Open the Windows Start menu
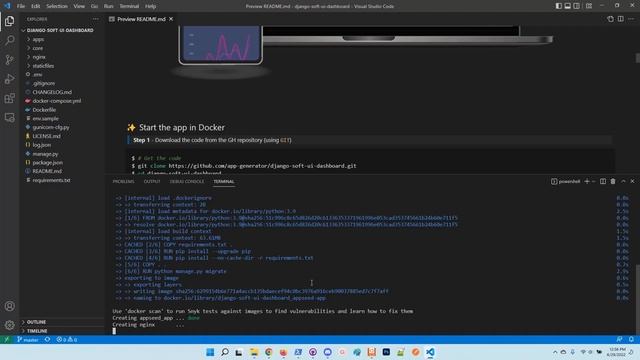 click(210, 352)
